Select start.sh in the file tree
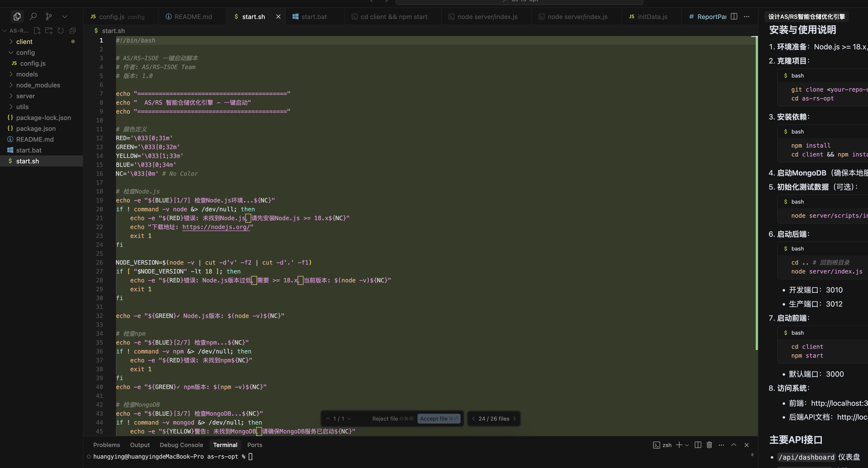The height and width of the screenshot is (468, 868). point(41,161)
